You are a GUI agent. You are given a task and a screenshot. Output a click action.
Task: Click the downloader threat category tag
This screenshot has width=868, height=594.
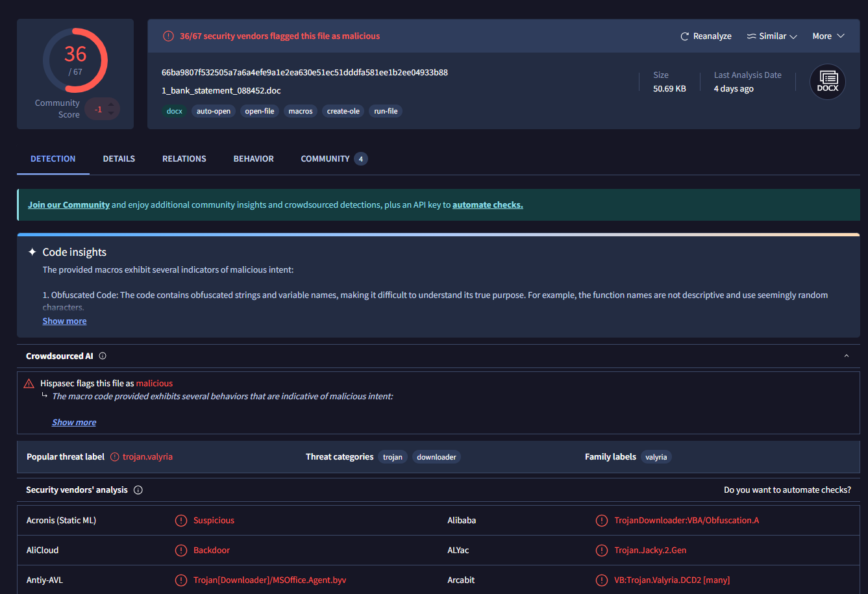click(x=436, y=457)
